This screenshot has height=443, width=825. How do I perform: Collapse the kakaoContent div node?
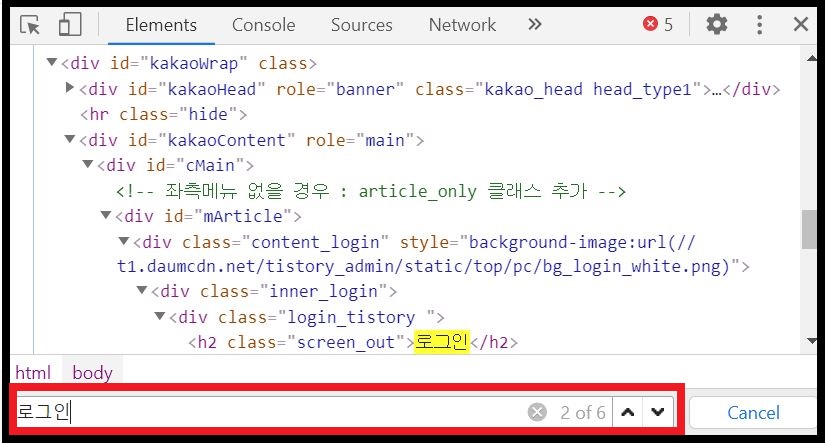tap(69, 139)
